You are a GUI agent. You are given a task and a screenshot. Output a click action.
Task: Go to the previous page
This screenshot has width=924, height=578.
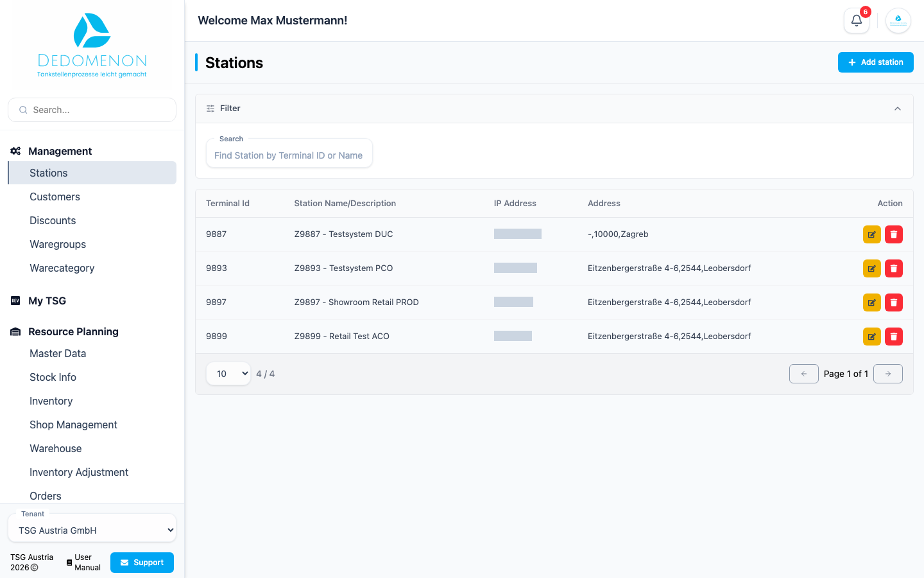[x=804, y=374]
